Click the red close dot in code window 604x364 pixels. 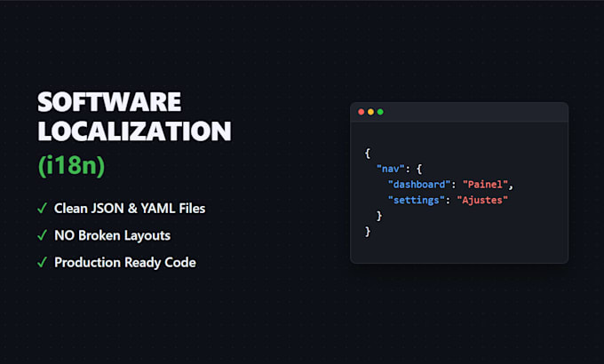click(x=361, y=112)
